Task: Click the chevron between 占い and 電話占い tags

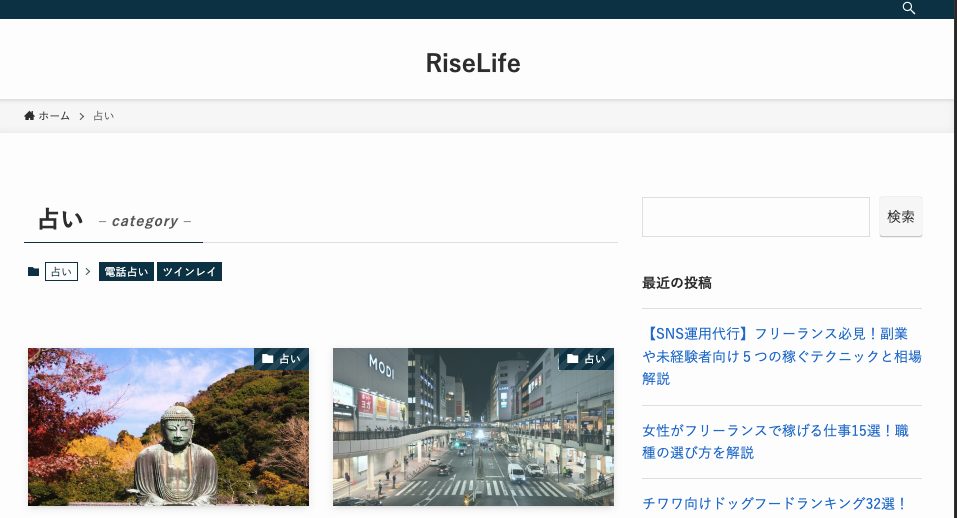Action: coord(88,272)
